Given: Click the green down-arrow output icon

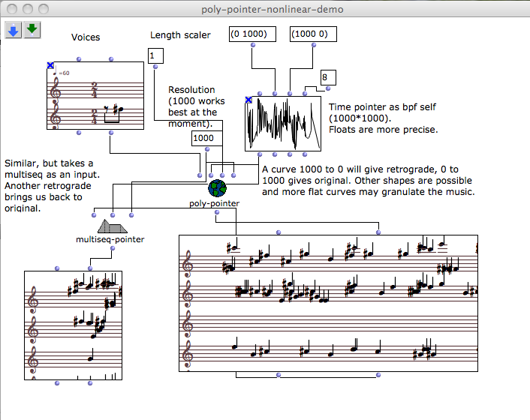Looking at the screenshot, I should [32, 29].
